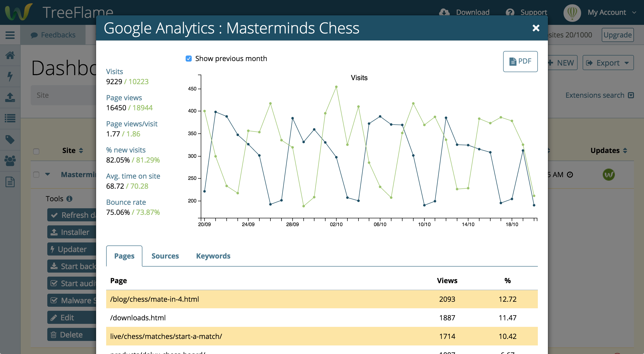Sort by the Updates column
The width and height of the screenshot is (644, 354).
pos(609,150)
